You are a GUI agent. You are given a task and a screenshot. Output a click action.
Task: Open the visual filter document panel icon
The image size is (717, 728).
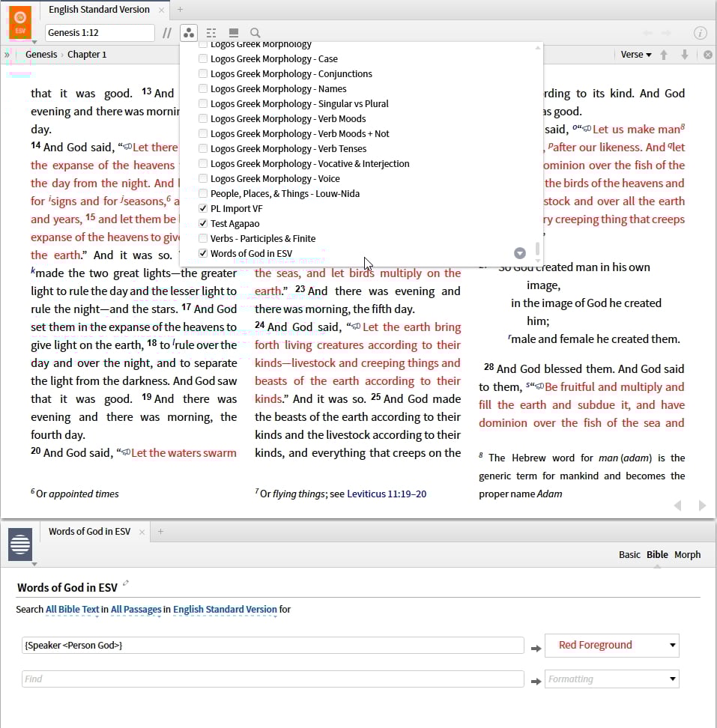20,545
